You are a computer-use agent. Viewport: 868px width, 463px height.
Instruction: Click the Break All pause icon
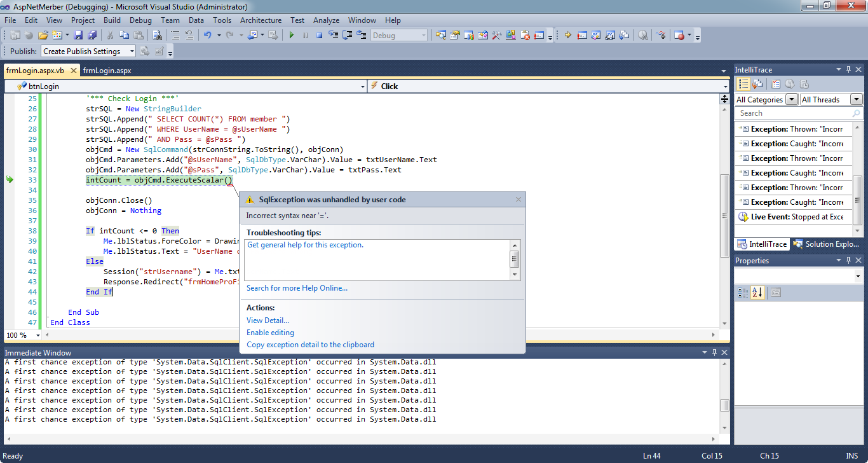coord(305,36)
